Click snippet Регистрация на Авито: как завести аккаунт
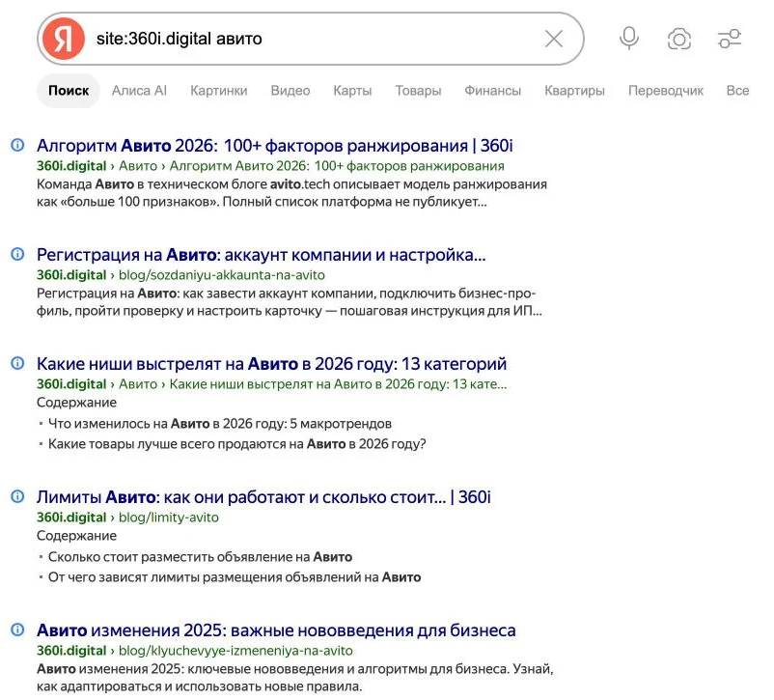774x700 pixels. coord(290,302)
